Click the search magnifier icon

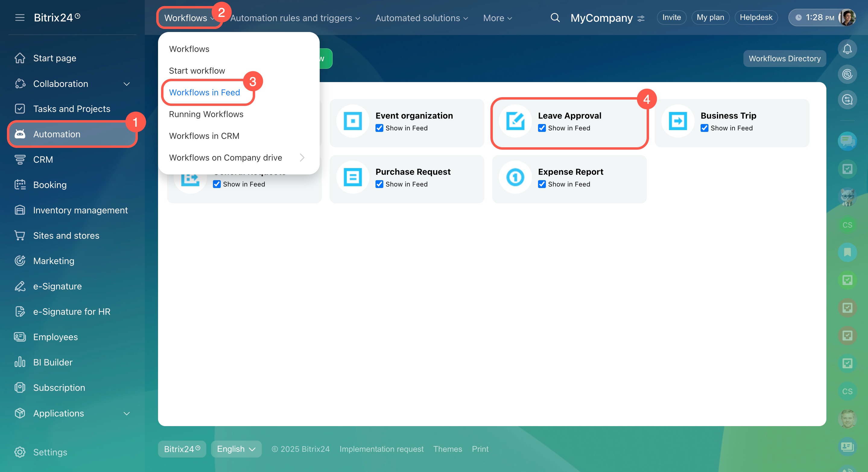coord(555,18)
